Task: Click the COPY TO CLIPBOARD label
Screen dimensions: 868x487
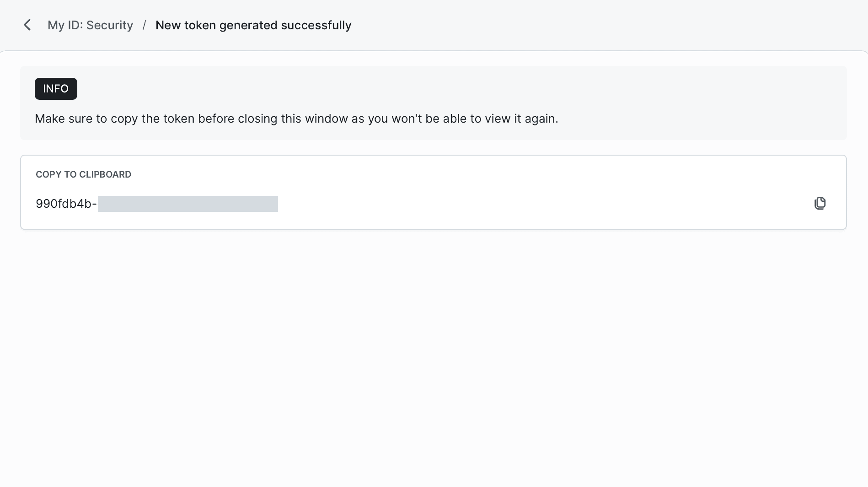Action: coord(83,174)
